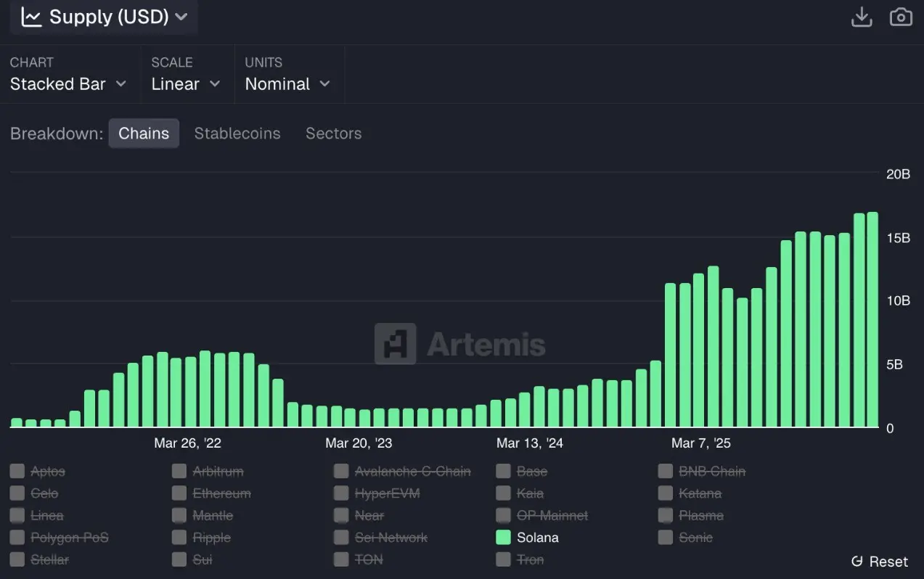Click the camera screenshot icon
Viewport: 924px width, 579px height.
[x=901, y=17]
